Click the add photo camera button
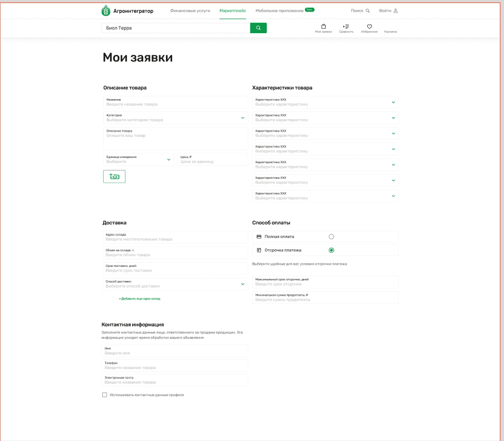This screenshot has width=504, height=441. 114,177
